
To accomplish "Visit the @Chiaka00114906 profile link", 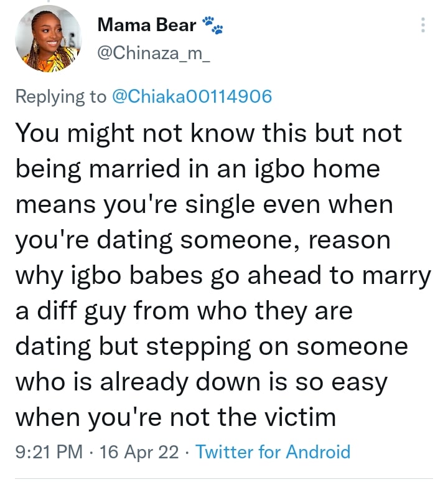I will point(192,97).
